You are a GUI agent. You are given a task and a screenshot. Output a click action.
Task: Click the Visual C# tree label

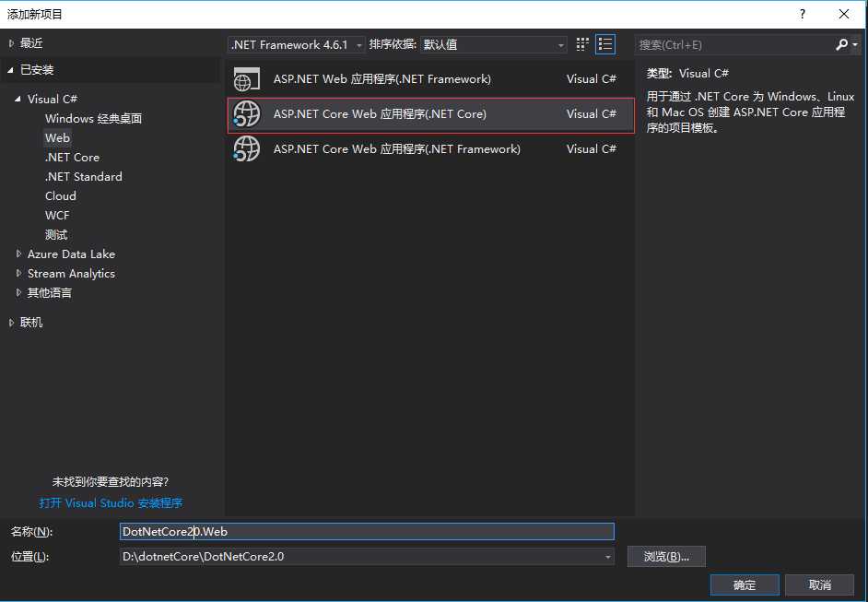(x=53, y=100)
